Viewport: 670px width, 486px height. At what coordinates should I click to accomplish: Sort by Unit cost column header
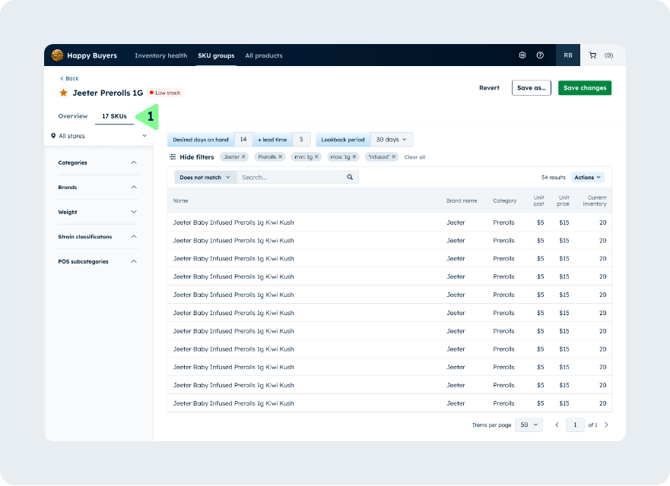(539, 200)
